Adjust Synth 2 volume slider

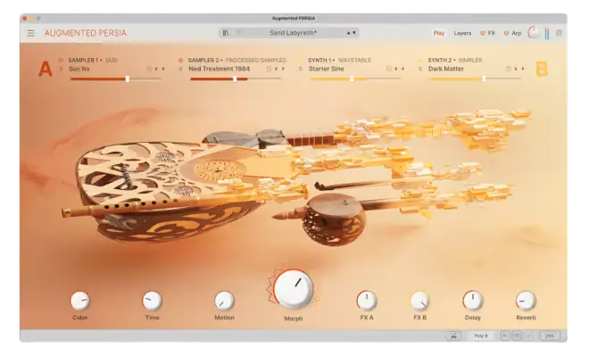coord(476,79)
